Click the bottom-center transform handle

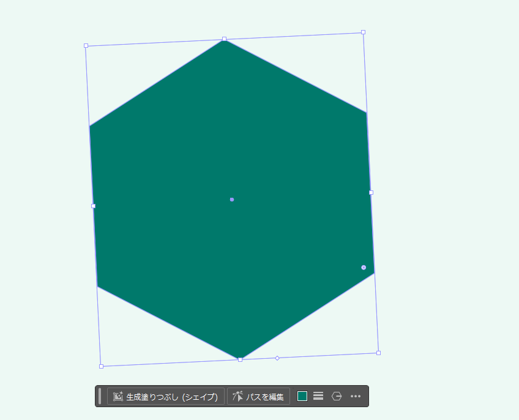(240, 359)
